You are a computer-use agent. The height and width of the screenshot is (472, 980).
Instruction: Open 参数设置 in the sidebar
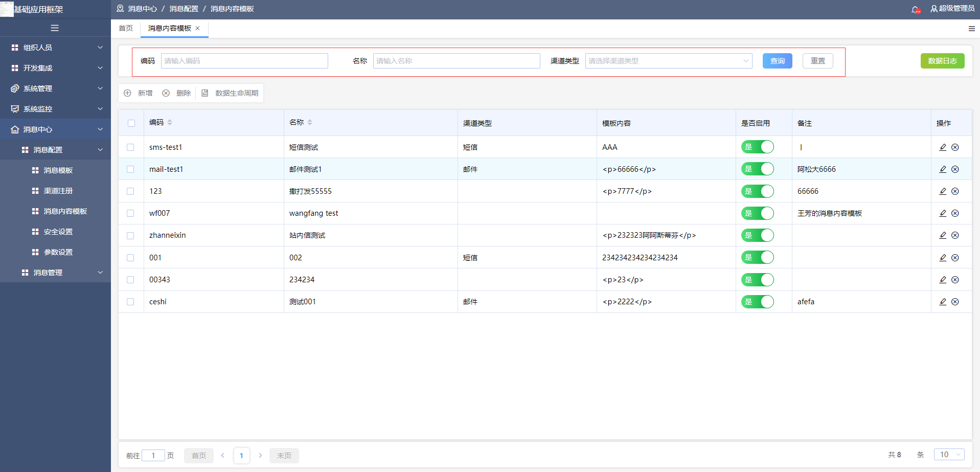tap(55, 252)
